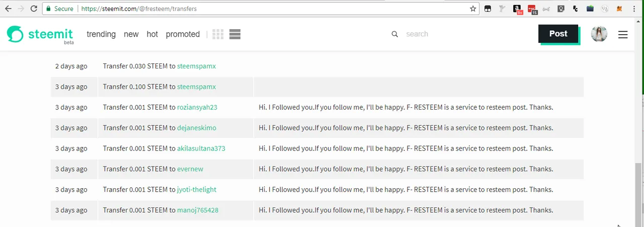
Task: Click the dark blue box extension icon
Action: click(590, 9)
